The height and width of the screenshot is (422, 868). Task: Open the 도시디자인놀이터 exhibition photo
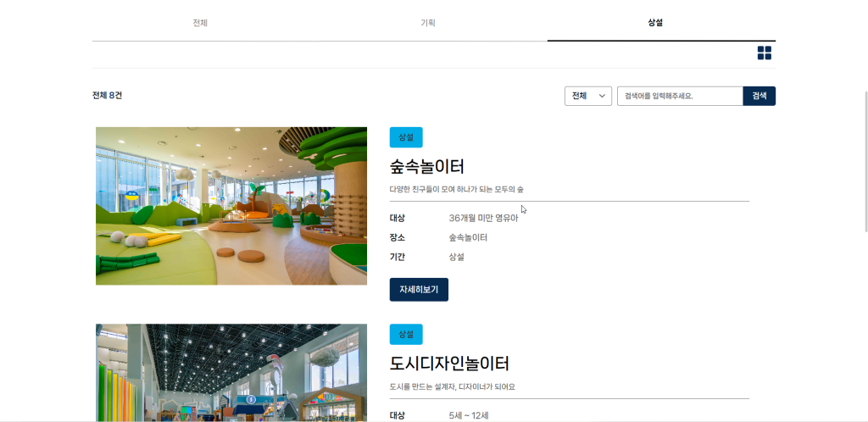tap(231, 373)
